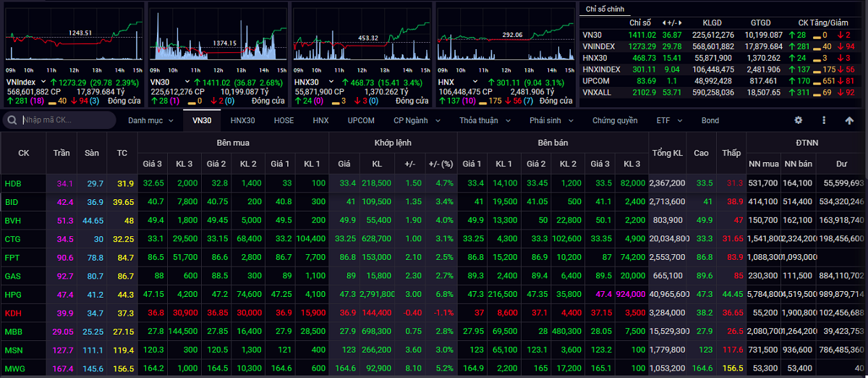Expand the VNIndex chart selector dropdown
This screenshot has height=378, width=868.
[x=43, y=82]
